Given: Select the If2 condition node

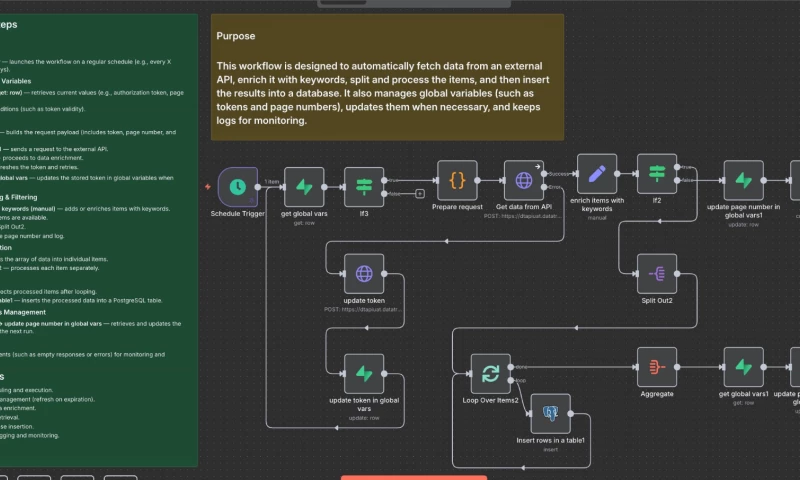Looking at the screenshot, I should pos(657,173).
